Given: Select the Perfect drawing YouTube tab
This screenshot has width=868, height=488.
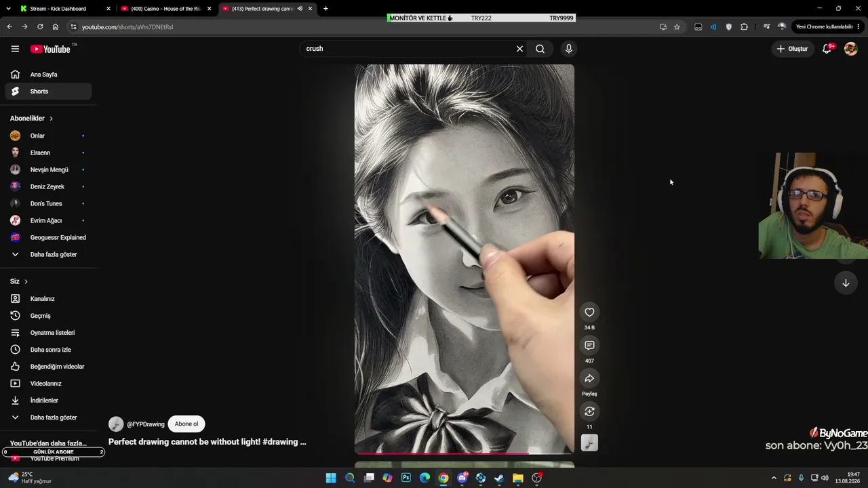Looking at the screenshot, I should click(269, 9).
